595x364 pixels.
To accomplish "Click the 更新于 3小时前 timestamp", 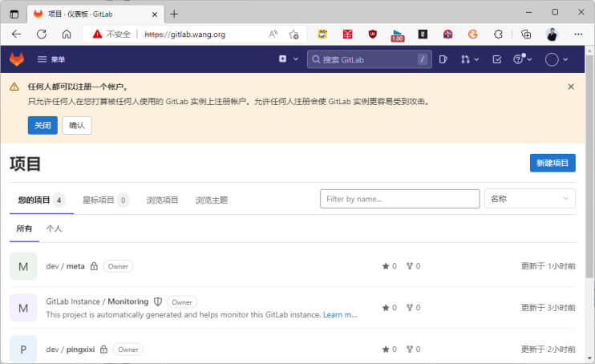I will tap(548, 307).
